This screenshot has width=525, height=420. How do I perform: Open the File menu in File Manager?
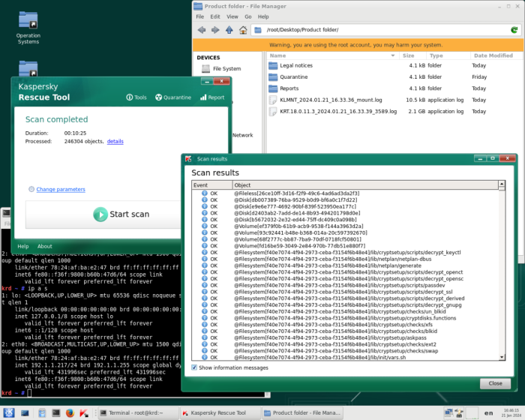point(200,16)
